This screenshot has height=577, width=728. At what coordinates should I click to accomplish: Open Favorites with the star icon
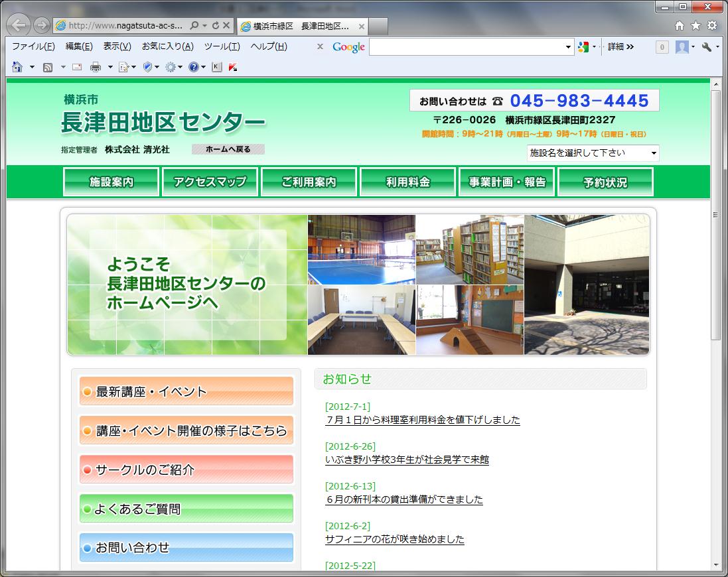click(695, 26)
